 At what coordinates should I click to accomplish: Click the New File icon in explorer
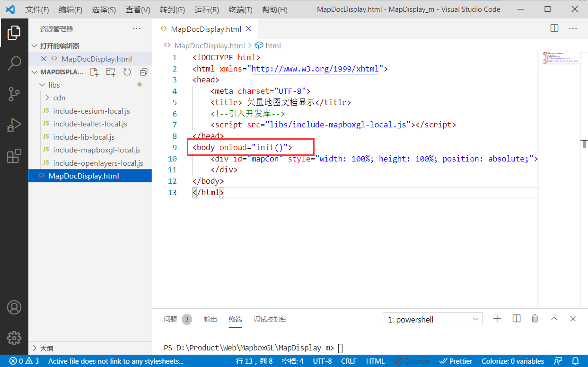[95, 72]
